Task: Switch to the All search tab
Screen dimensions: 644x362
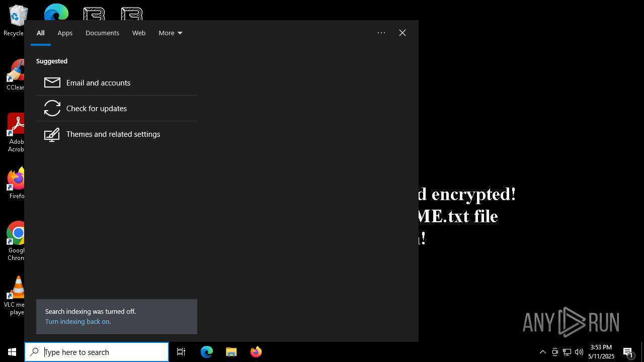Action: pos(41,33)
